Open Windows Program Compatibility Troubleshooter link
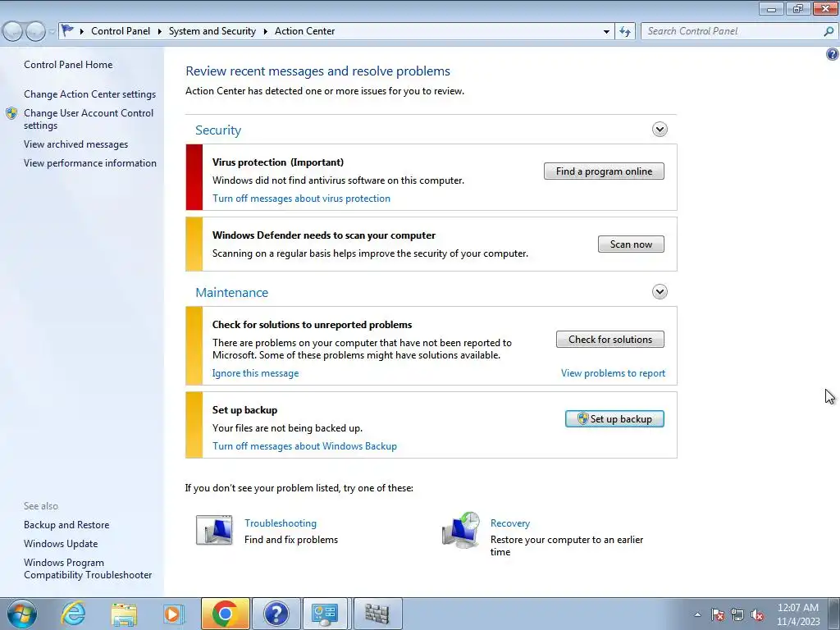Image resolution: width=840 pixels, height=630 pixels. coord(88,568)
